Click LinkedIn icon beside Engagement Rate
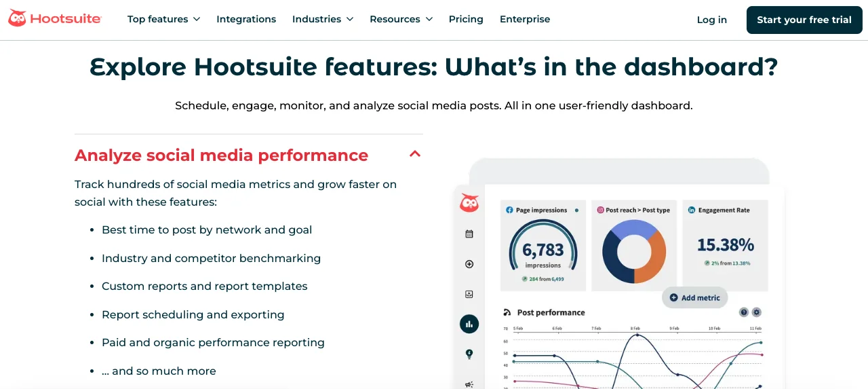868x389 pixels. tap(692, 210)
